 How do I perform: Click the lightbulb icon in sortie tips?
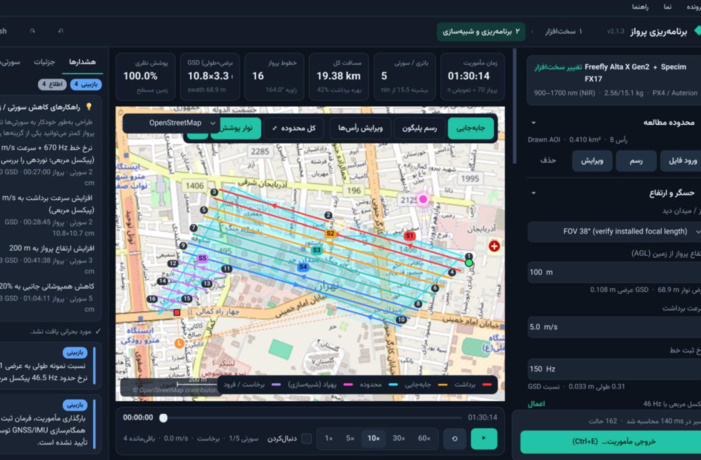coord(89,107)
